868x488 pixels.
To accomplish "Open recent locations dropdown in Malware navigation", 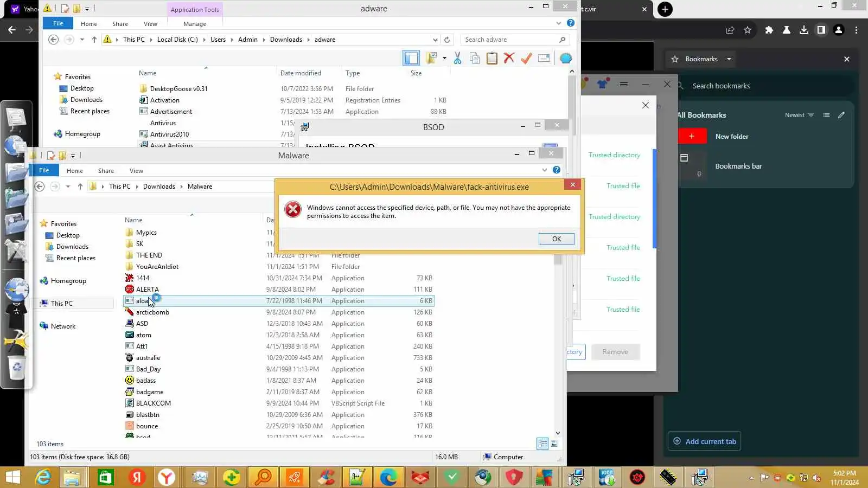I will (68, 187).
